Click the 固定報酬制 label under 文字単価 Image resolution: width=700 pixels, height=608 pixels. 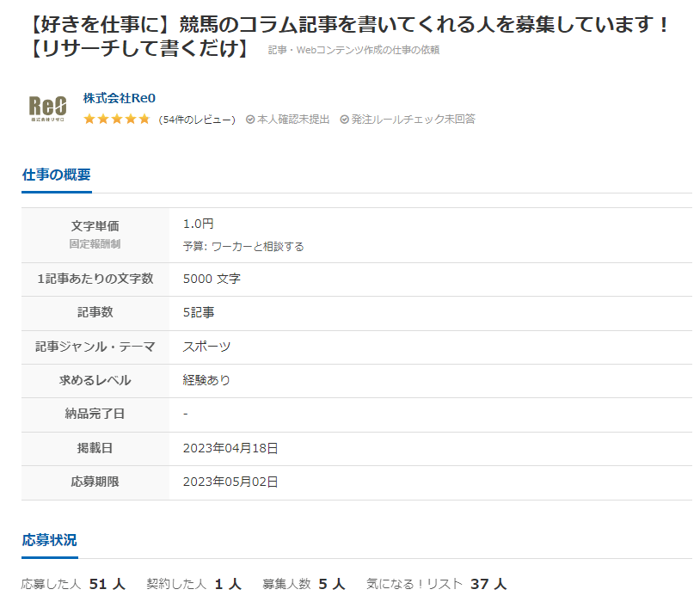click(x=95, y=244)
